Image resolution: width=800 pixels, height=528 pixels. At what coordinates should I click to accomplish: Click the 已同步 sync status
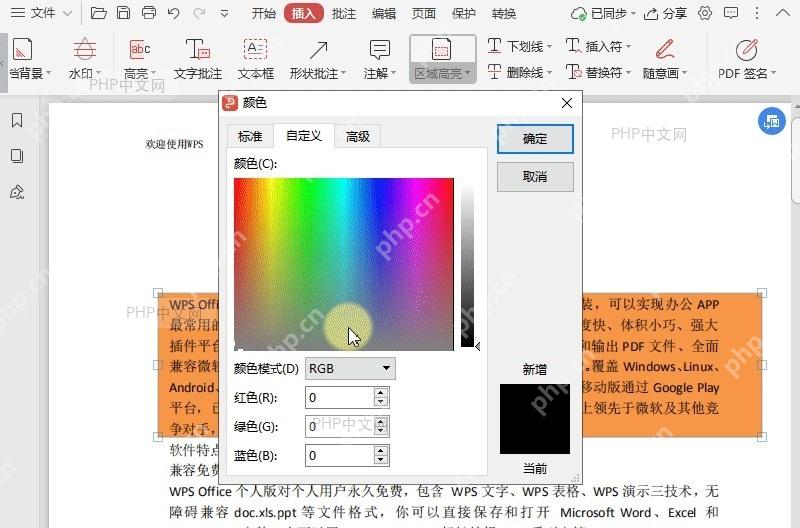pyautogui.click(x=604, y=13)
